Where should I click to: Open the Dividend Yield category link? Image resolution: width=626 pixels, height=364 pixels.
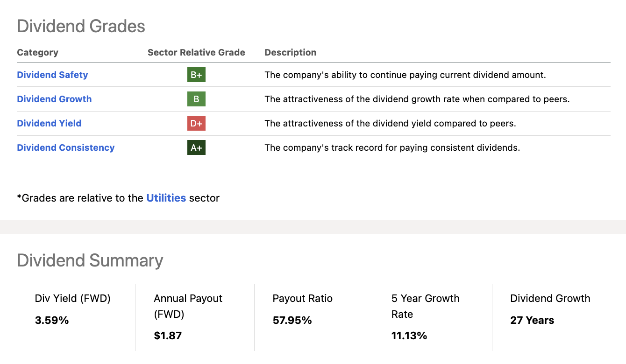tap(49, 123)
